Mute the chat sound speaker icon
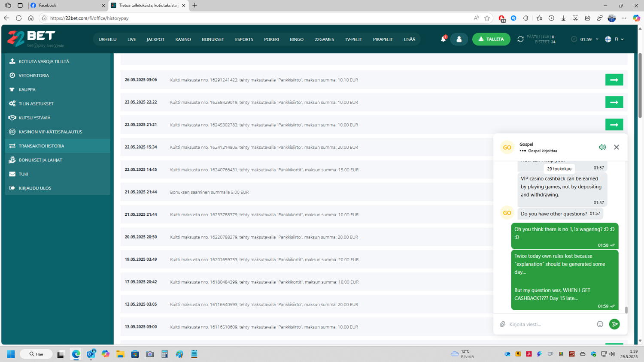This screenshot has height=362, width=644. 602,147
